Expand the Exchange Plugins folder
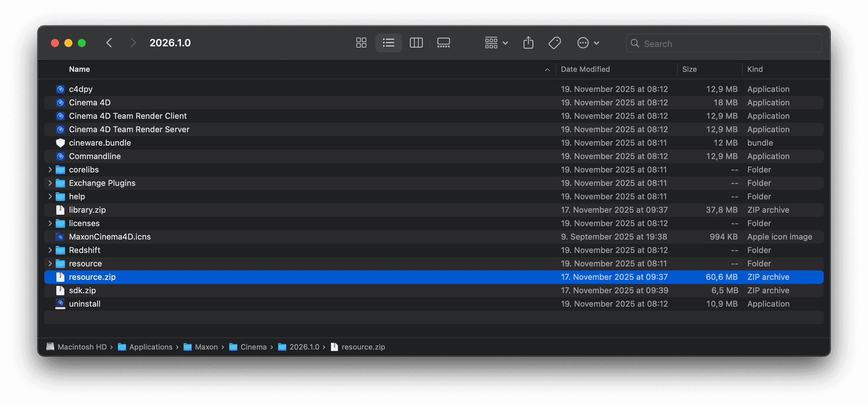The height and width of the screenshot is (406, 868). 50,183
